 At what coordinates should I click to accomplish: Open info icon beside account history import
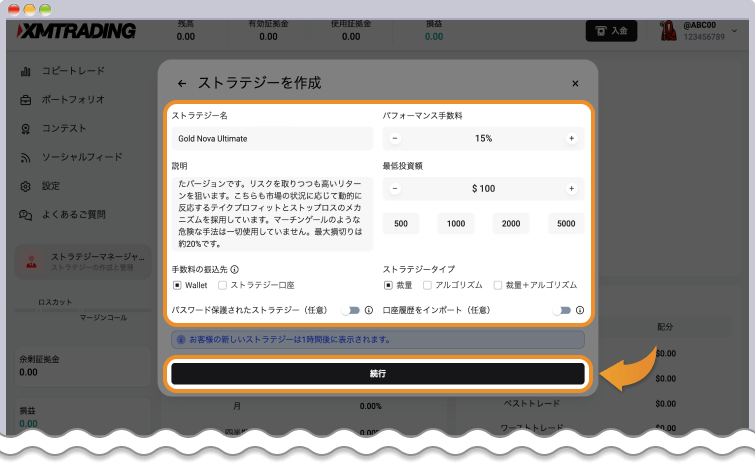click(x=580, y=311)
